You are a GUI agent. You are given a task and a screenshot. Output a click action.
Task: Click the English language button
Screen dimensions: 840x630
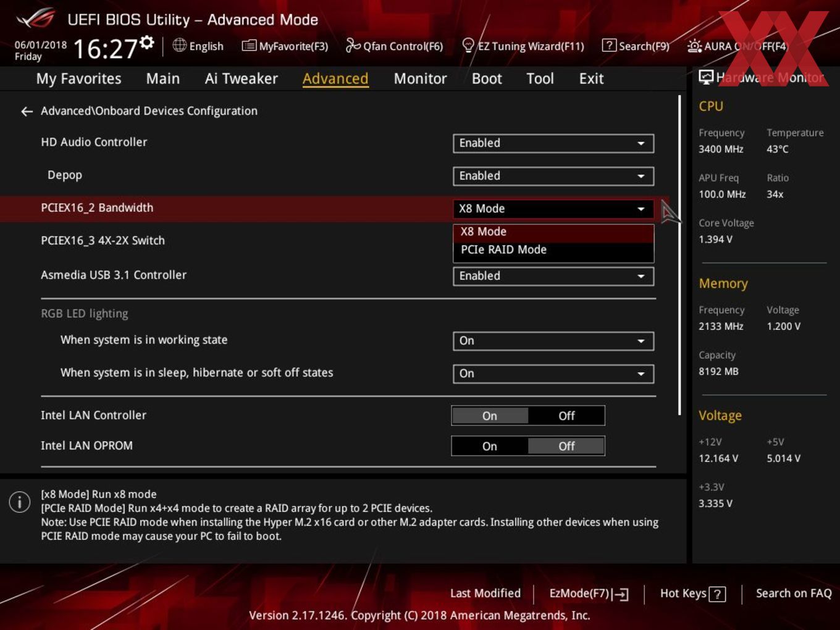tap(206, 46)
